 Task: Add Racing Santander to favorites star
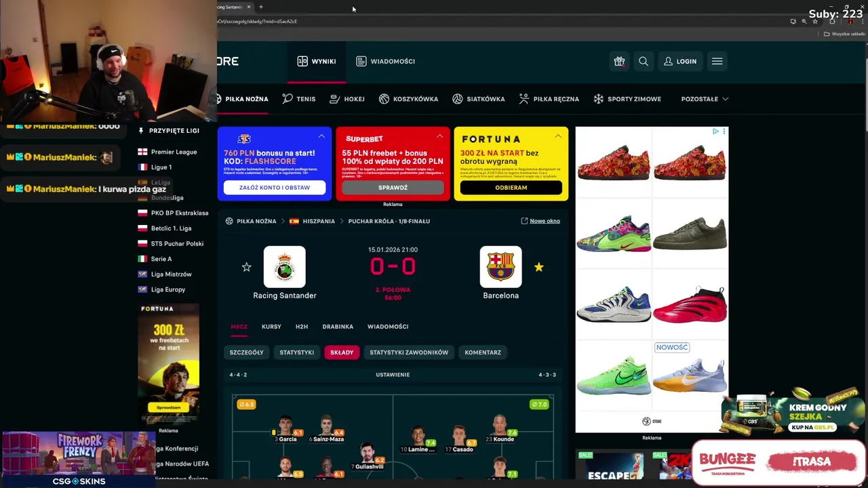246,267
